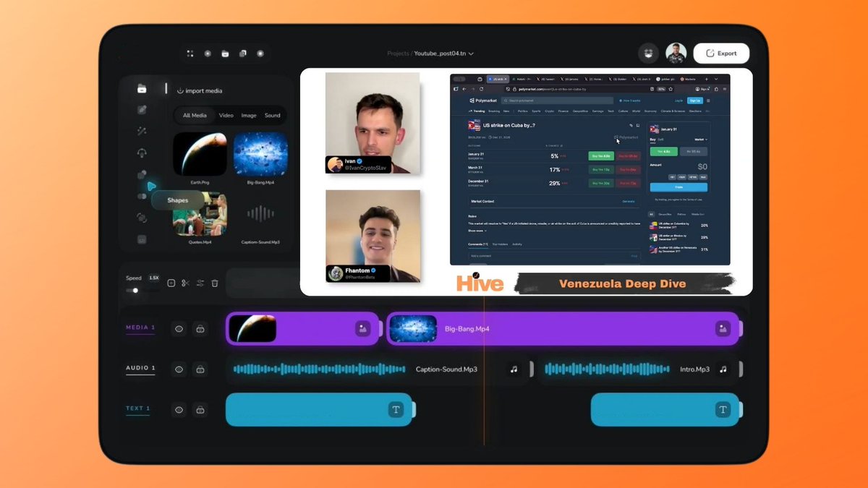Lock the MEDIA 1 track
Viewport: 868px width, 488px height.
click(200, 329)
